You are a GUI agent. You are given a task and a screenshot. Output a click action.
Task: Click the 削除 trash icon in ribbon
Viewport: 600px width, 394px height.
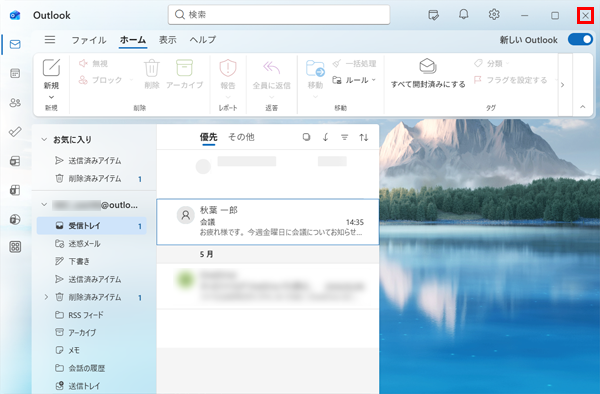152,68
